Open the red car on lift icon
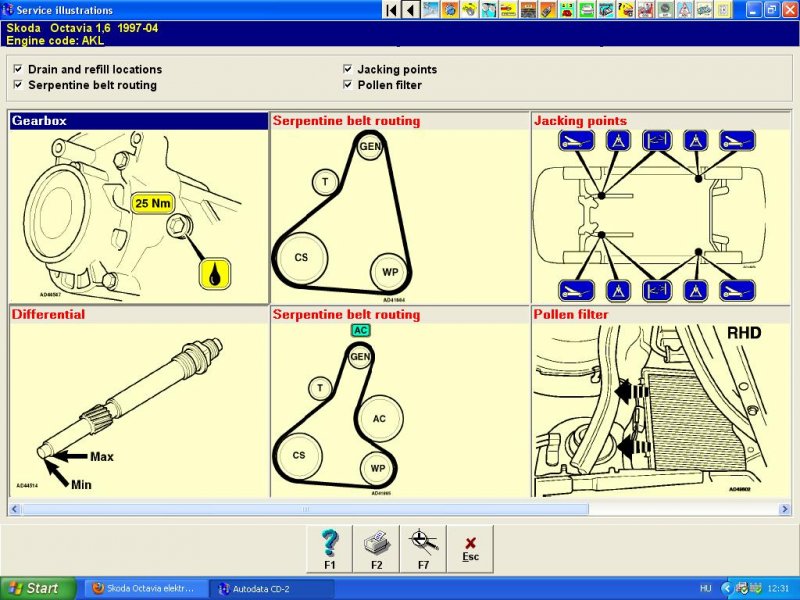Viewport: 800px width, 600px height. coord(645,10)
